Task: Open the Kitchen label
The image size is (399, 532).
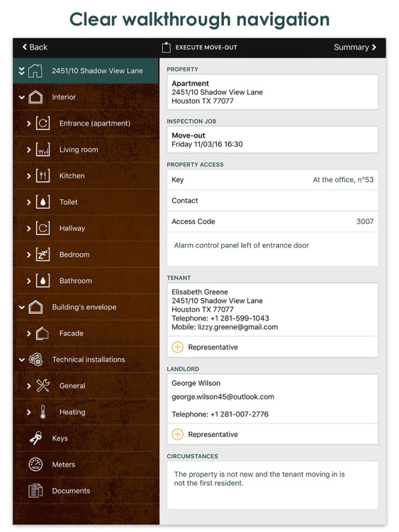Action: (x=72, y=176)
